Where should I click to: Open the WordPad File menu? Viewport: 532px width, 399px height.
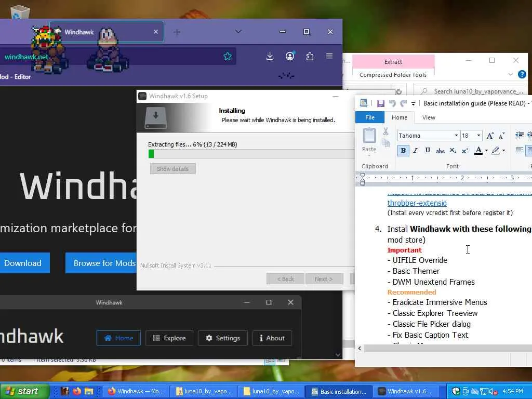pos(370,117)
